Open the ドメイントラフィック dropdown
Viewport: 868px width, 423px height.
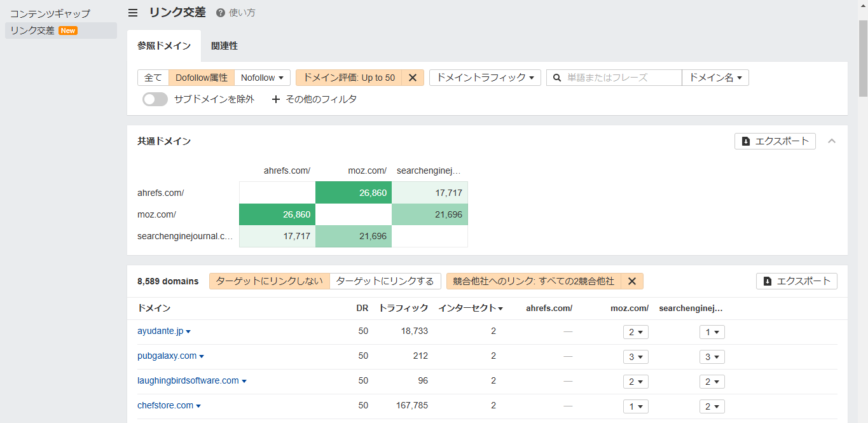pos(485,78)
